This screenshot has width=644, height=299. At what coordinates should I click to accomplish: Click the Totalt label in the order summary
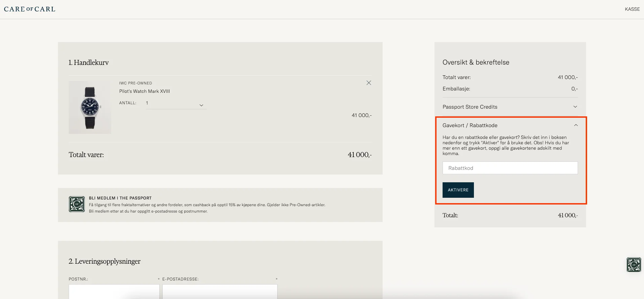450,215
